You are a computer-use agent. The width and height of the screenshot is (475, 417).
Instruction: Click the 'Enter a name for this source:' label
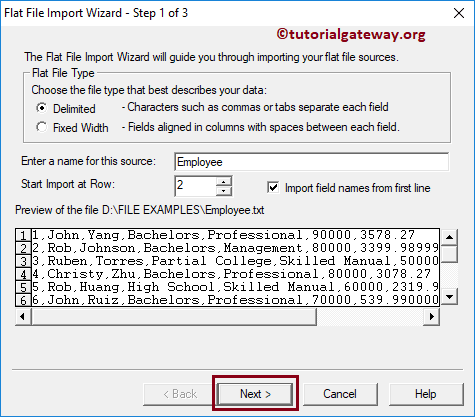click(88, 161)
